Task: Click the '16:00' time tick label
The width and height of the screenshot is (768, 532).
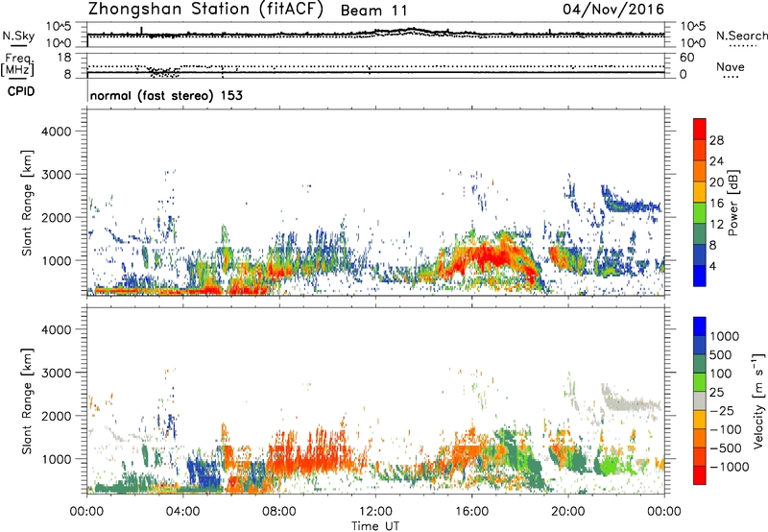Action: [471, 512]
